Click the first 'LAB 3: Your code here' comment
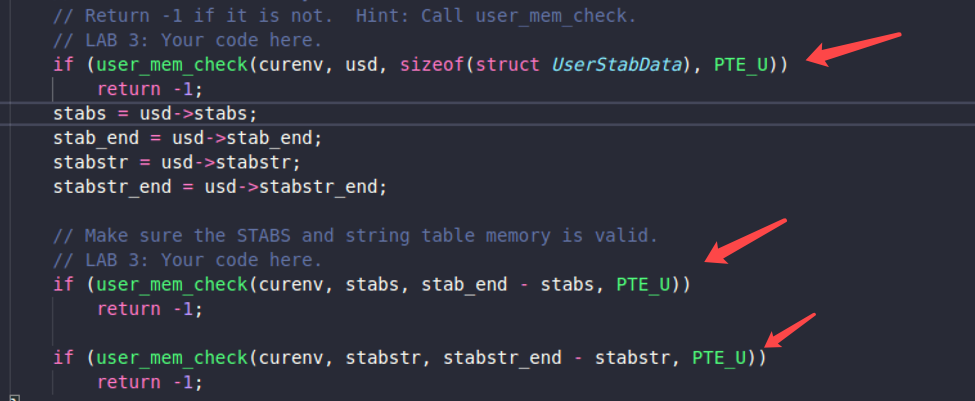 pos(188,40)
